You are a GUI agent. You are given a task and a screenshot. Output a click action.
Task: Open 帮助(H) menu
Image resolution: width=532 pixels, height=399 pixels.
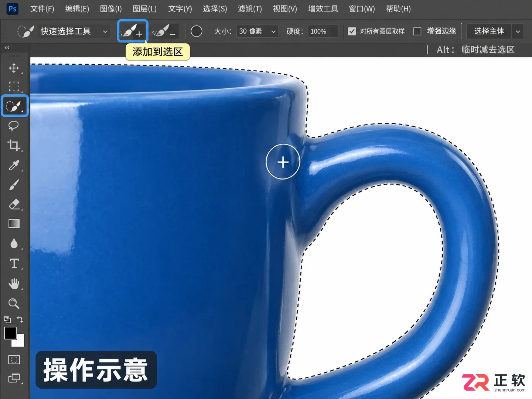point(398,8)
